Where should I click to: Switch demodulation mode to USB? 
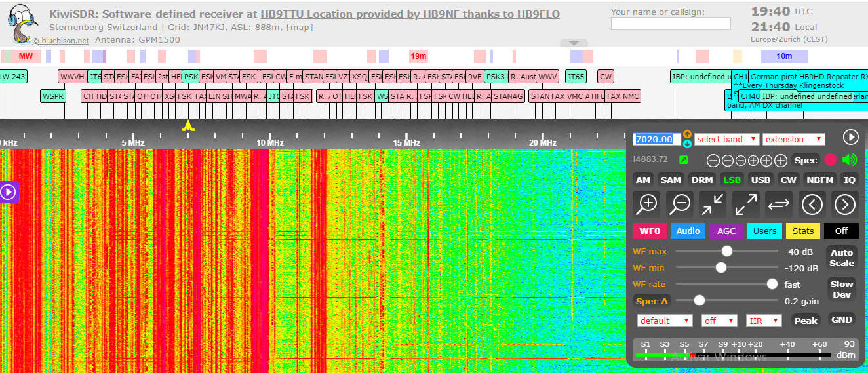tap(760, 180)
